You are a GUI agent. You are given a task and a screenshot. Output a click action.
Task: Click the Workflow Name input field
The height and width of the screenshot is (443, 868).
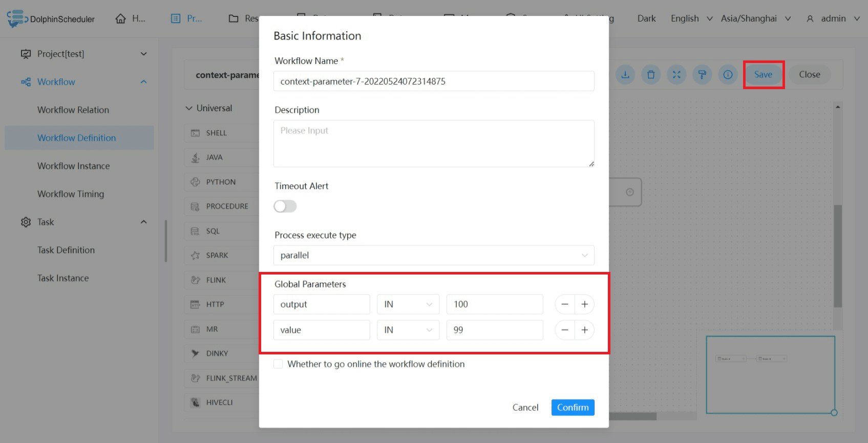[434, 81]
